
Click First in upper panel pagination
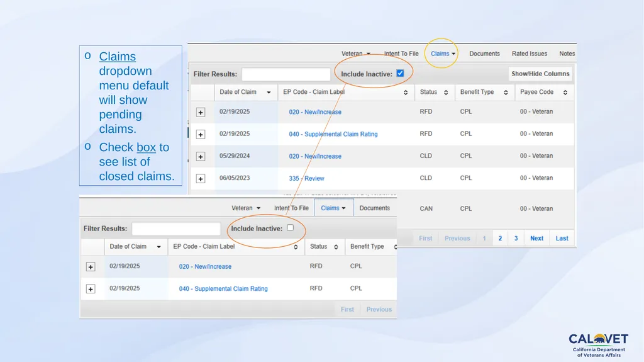pyautogui.click(x=426, y=238)
